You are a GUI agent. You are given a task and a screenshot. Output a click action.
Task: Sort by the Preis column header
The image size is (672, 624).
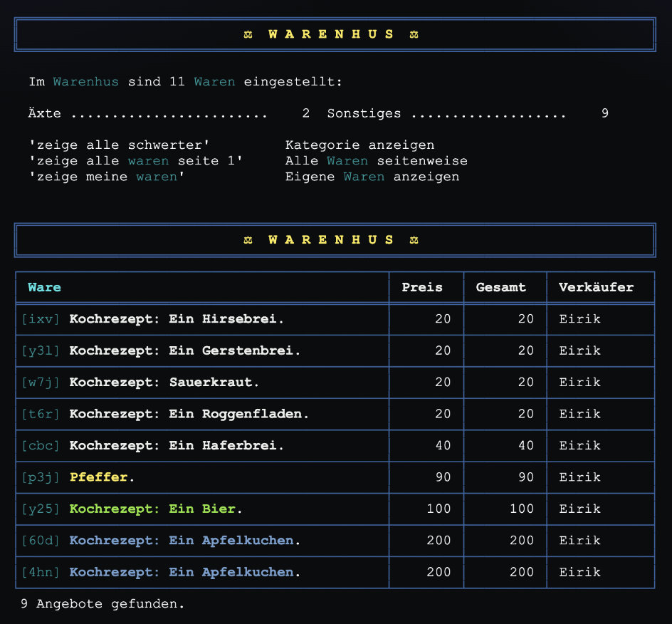pyautogui.click(x=421, y=288)
